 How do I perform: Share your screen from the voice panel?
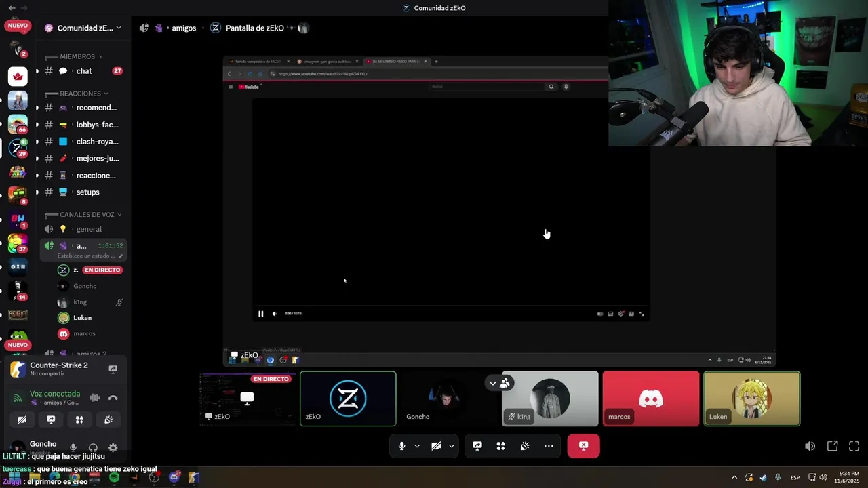point(51,420)
